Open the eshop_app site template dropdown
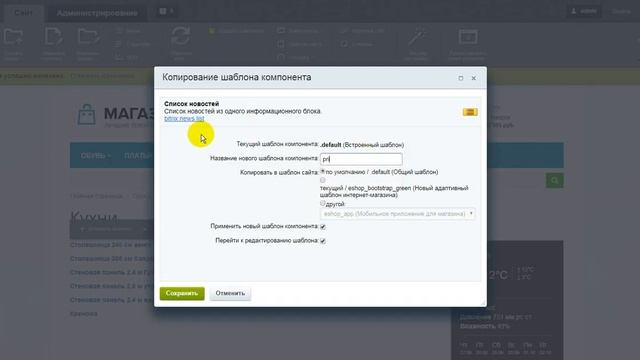This screenshot has width=640, height=360. (398, 213)
